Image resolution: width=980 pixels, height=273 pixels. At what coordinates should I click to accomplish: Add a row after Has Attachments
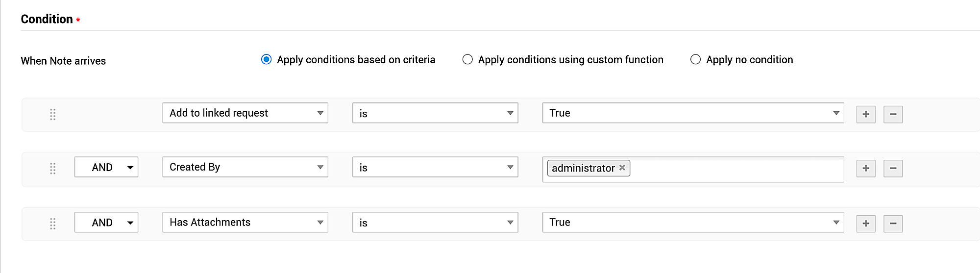pos(866,223)
